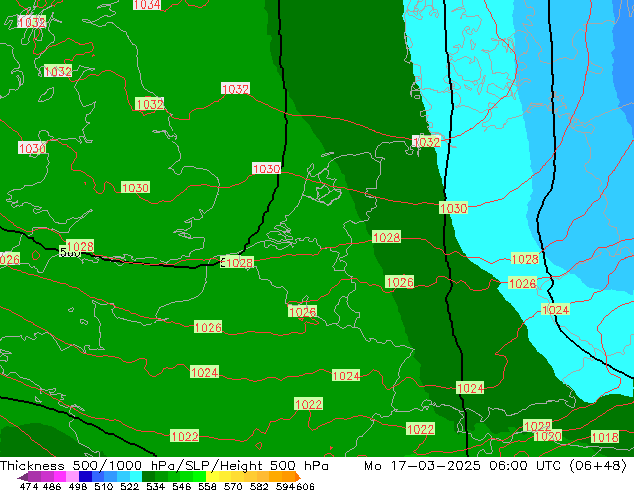Click legend value 522

[x=129, y=486]
